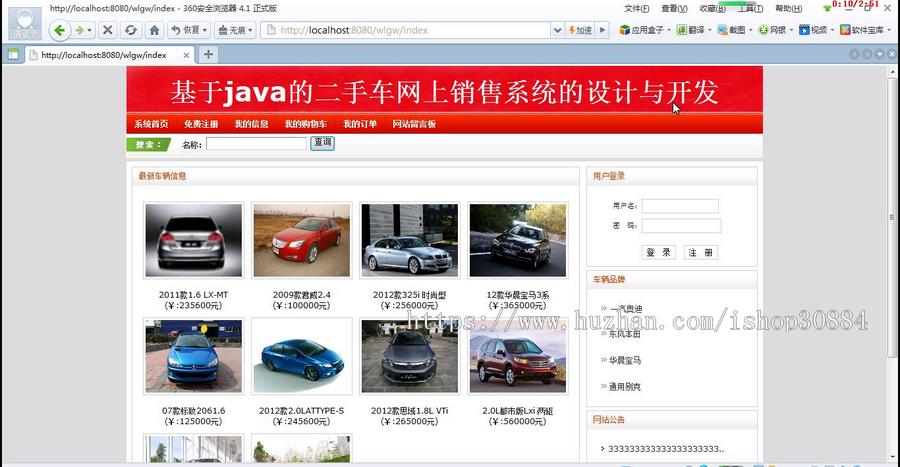Click the 软件宝库 software store icon

point(845,30)
